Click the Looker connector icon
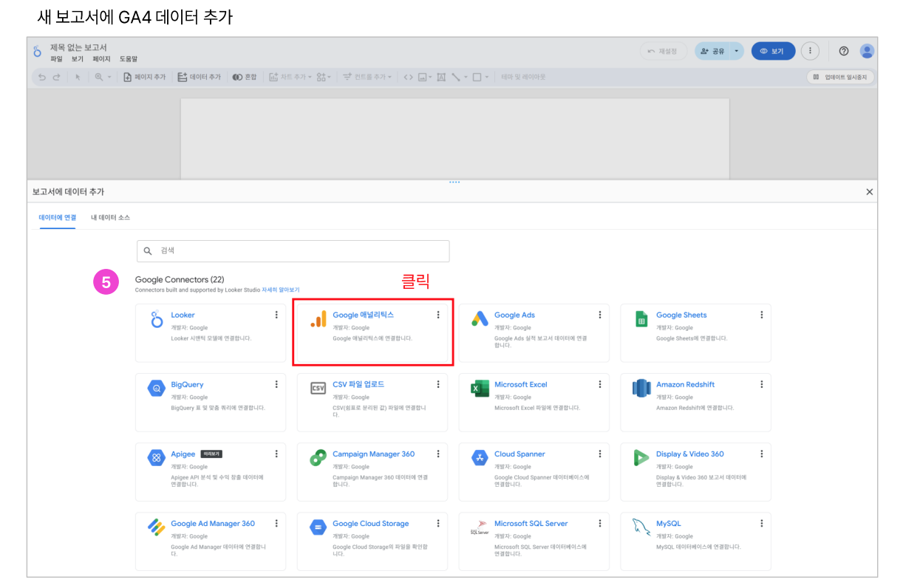Viewport: 903px width, 588px height. click(x=157, y=319)
